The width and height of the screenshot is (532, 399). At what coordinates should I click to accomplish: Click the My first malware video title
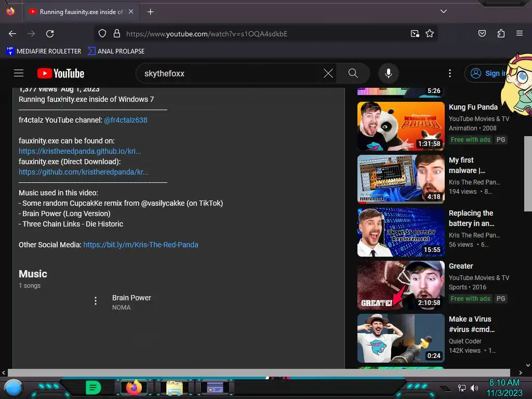(x=467, y=165)
